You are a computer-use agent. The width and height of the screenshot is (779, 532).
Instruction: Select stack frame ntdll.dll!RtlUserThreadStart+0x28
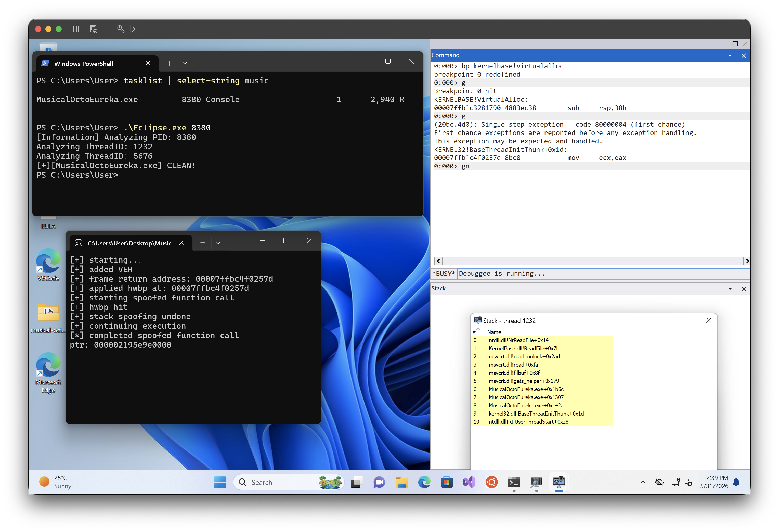coord(542,422)
